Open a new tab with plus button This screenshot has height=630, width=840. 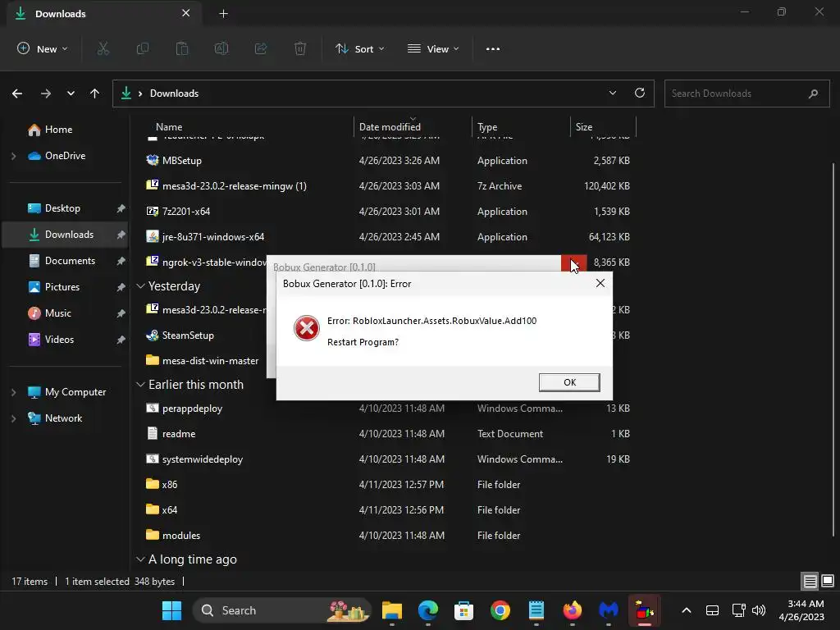tap(223, 14)
